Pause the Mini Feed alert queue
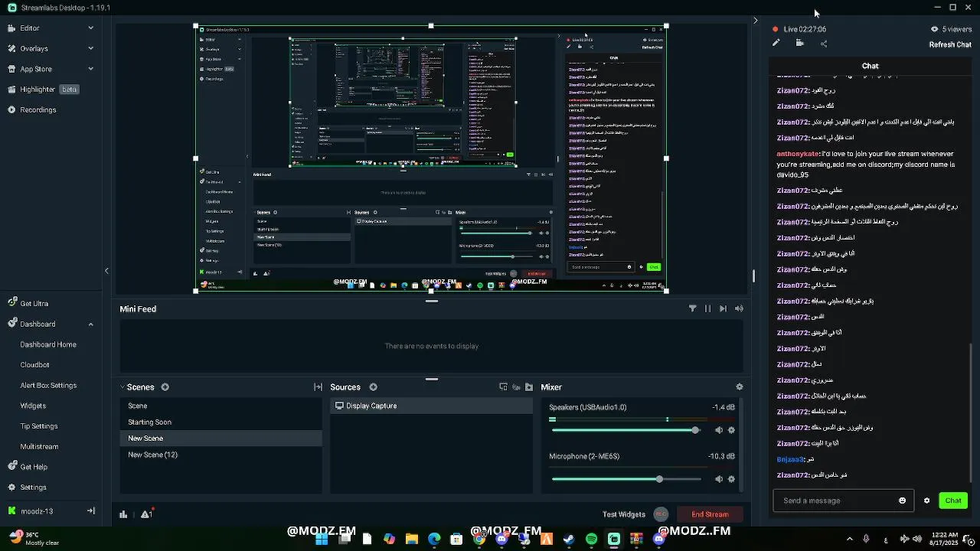This screenshot has height=551, width=980. 707,308
